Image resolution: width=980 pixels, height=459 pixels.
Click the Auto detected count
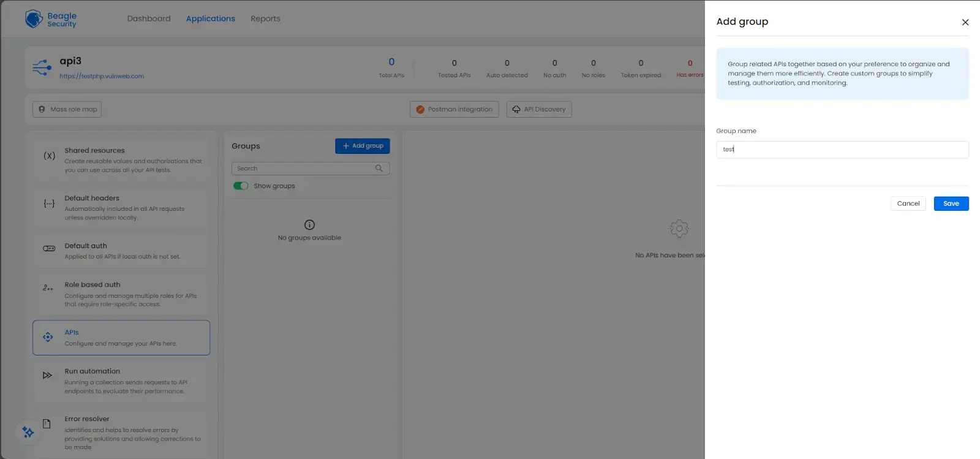point(507,63)
